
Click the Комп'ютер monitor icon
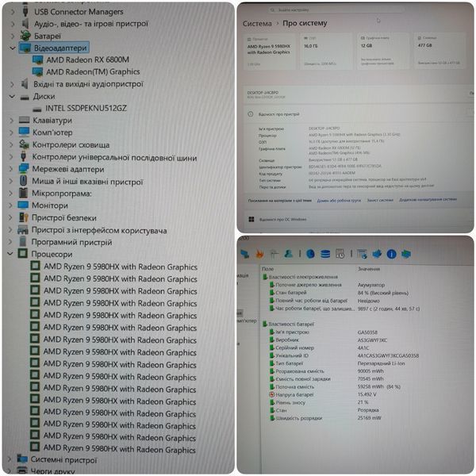coord(24,132)
